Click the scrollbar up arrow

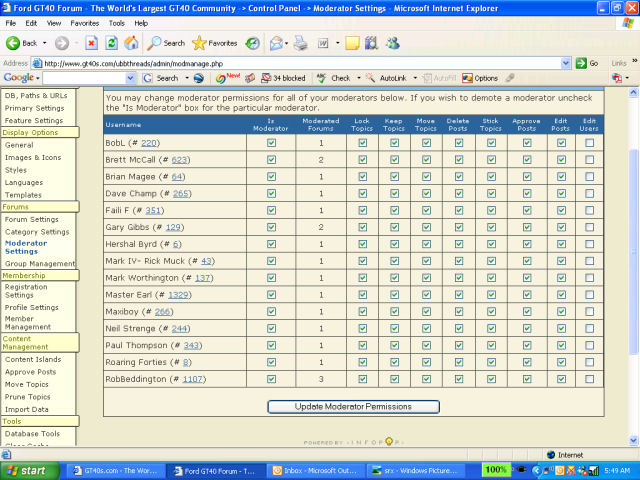633,92
